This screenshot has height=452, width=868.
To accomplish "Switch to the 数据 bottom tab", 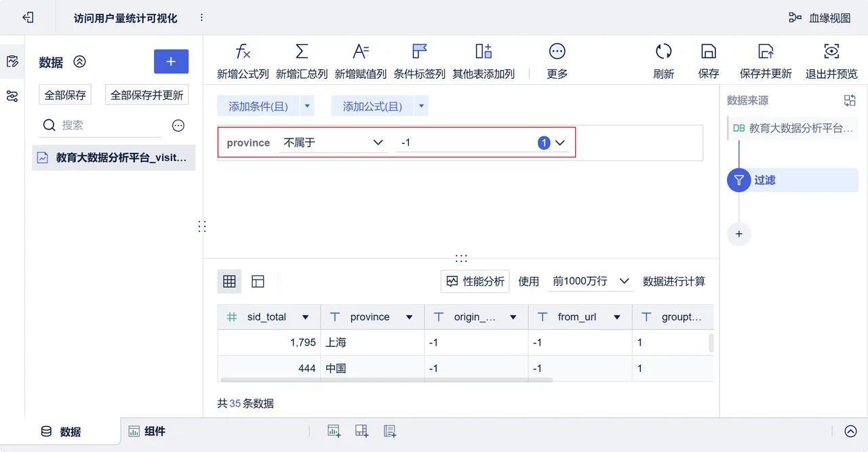I will pyautogui.click(x=61, y=432).
